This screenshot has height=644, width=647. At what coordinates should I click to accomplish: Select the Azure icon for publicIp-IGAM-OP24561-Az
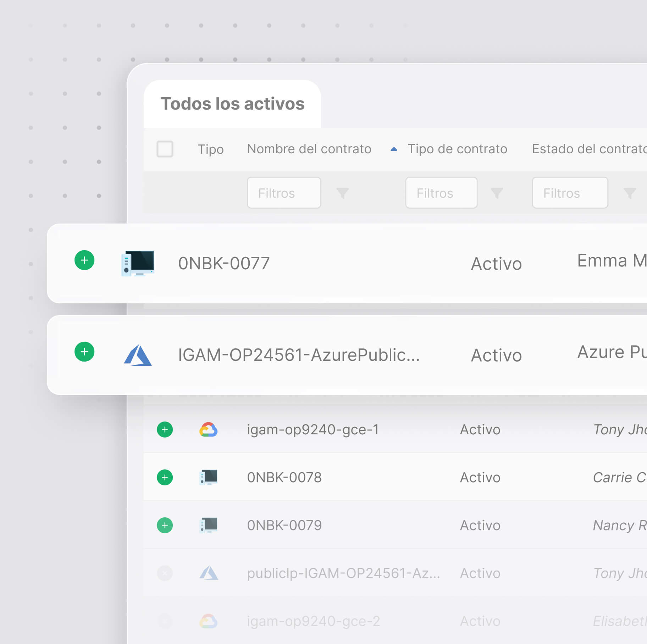pyautogui.click(x=209, y=573)
